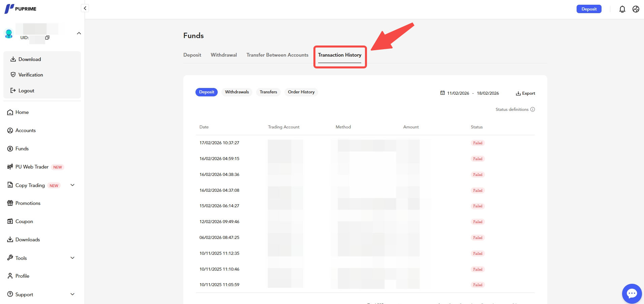Screen dimensions: 644x304
Task: Switch filter to Transfers
Action: [x=268, y=92]
